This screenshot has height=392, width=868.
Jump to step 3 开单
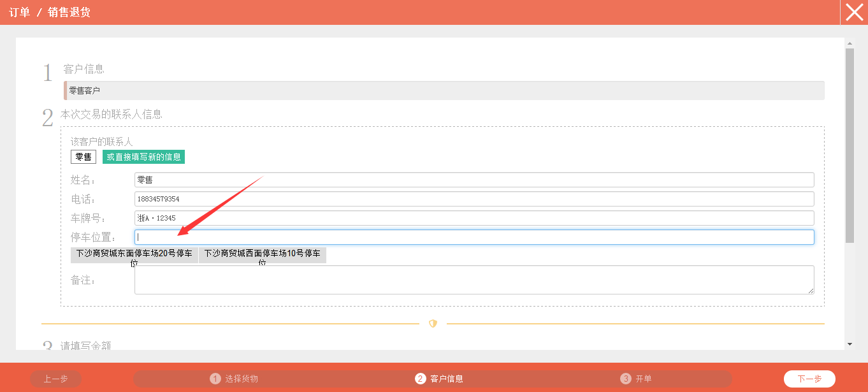point(637,379)
